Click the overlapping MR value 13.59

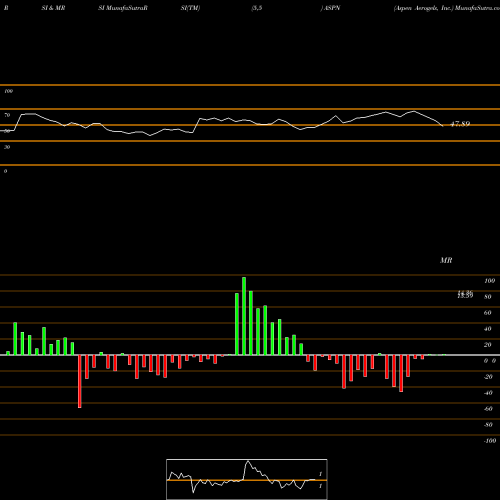465,296
